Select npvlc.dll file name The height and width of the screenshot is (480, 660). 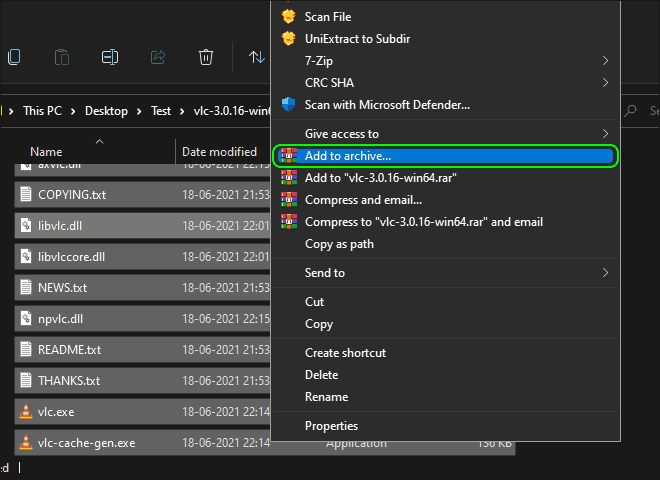[x=60, y=319]
